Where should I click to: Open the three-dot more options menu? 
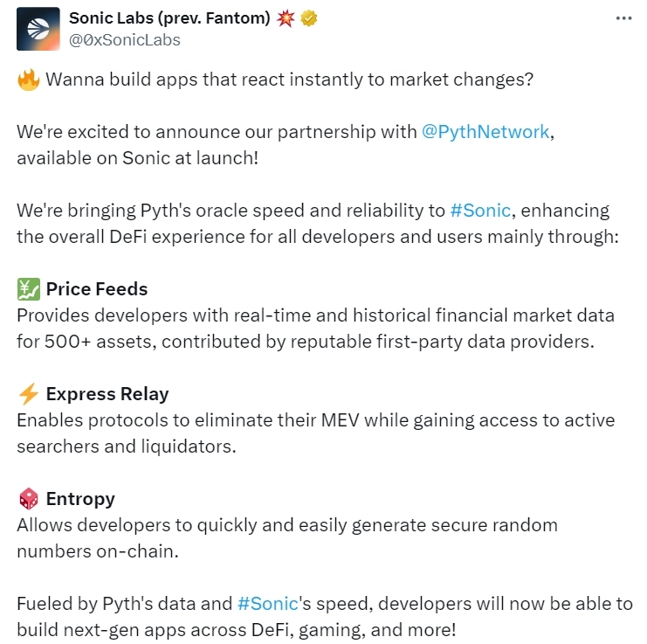[x=623, y=18]
